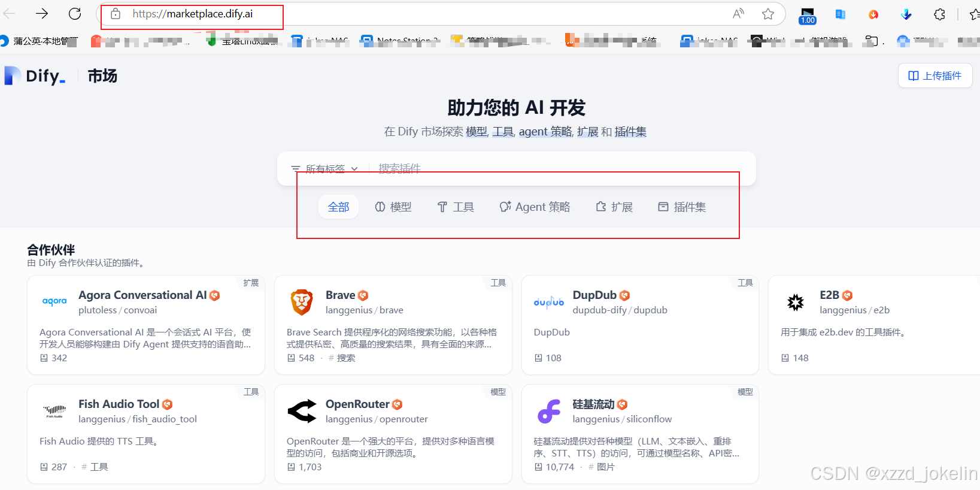Click the SiliconFlow purple logo
The image size is (980, 490).
(549, 411)
